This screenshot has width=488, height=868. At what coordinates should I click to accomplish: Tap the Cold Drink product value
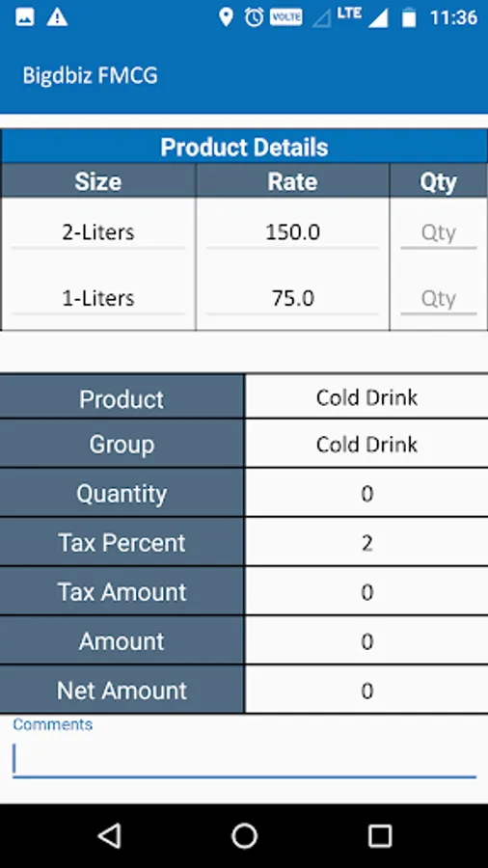coord(366,397)
